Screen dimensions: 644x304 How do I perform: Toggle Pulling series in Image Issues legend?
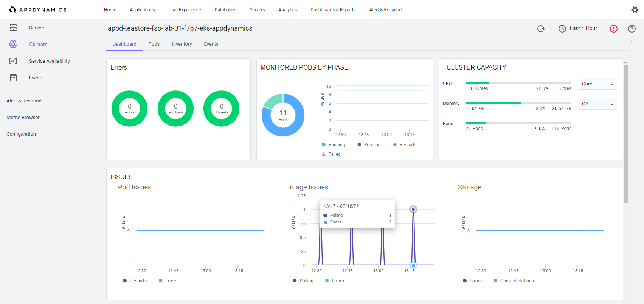303,281
